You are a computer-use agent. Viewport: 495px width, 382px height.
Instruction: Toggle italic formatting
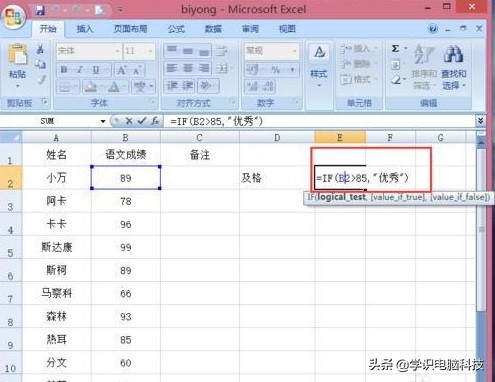coord(79,70)
